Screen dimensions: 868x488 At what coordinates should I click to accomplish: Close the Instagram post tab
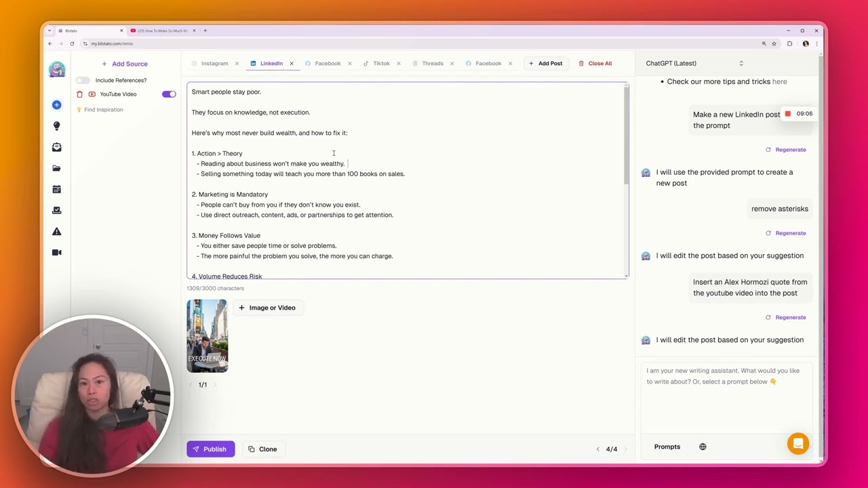coord(237,64)
